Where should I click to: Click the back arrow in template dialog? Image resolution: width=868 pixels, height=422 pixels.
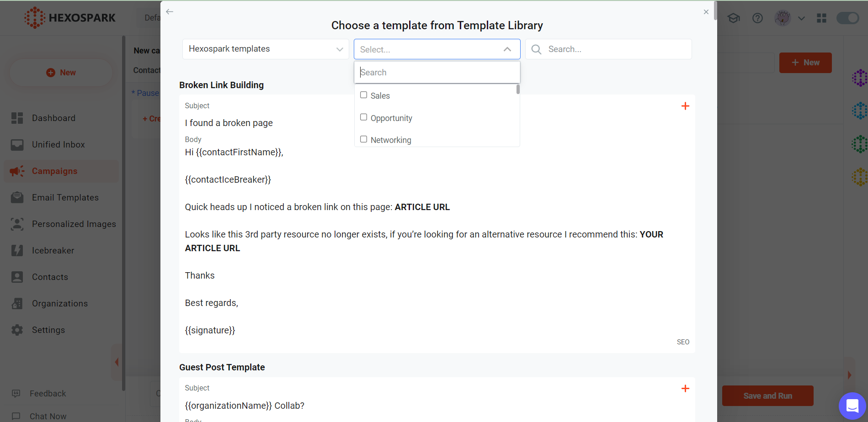(170, 12)
